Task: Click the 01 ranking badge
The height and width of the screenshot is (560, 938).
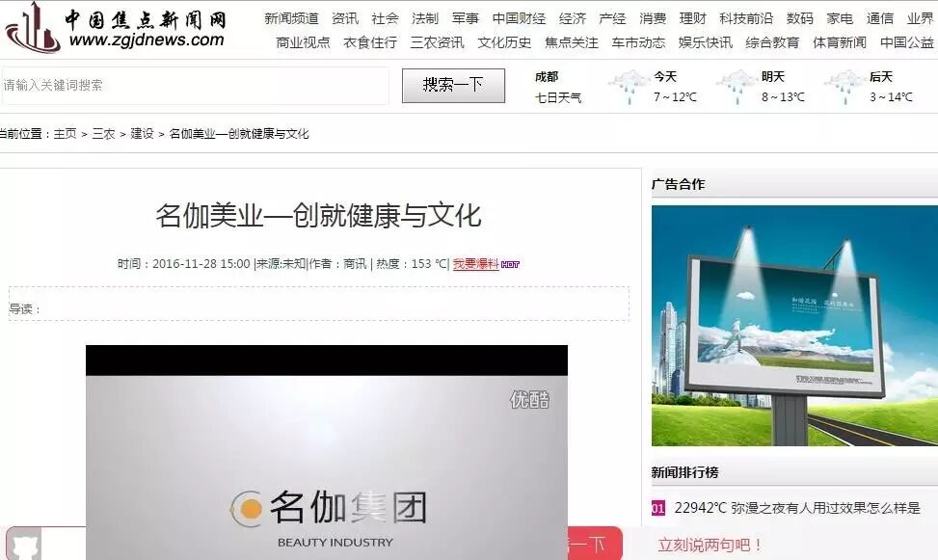Action: [x=658, y=508]
